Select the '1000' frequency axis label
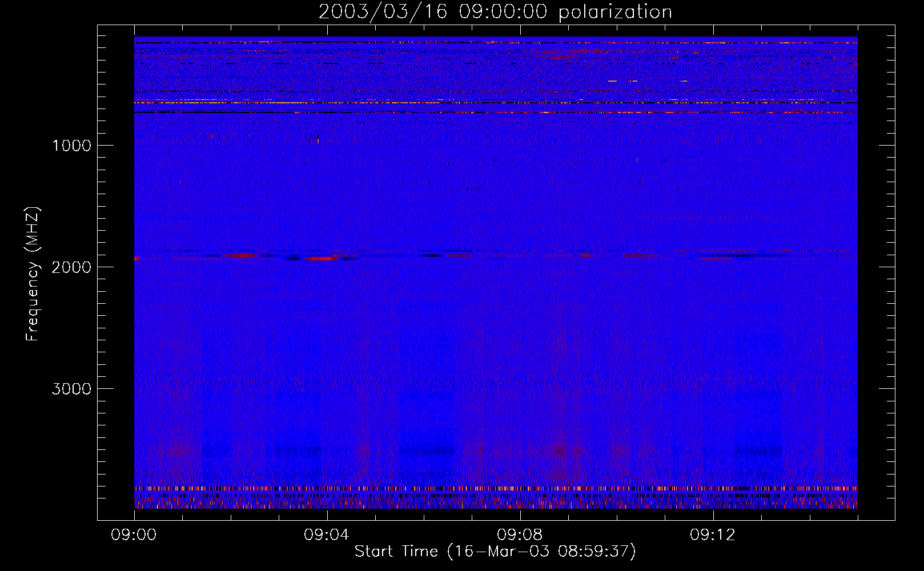The width and height of the screenshot is (924, 571). point(71,146)
